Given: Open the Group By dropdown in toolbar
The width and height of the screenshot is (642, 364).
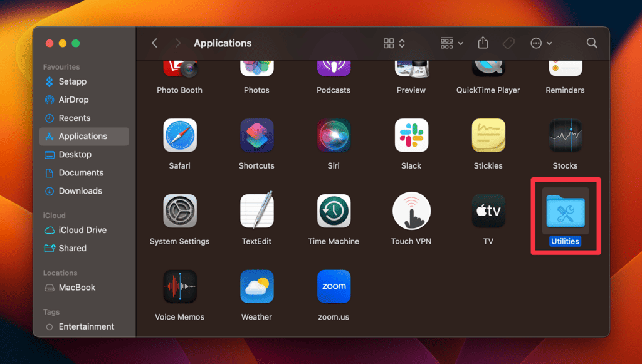Looking at the screenshot, I should 451,43.
